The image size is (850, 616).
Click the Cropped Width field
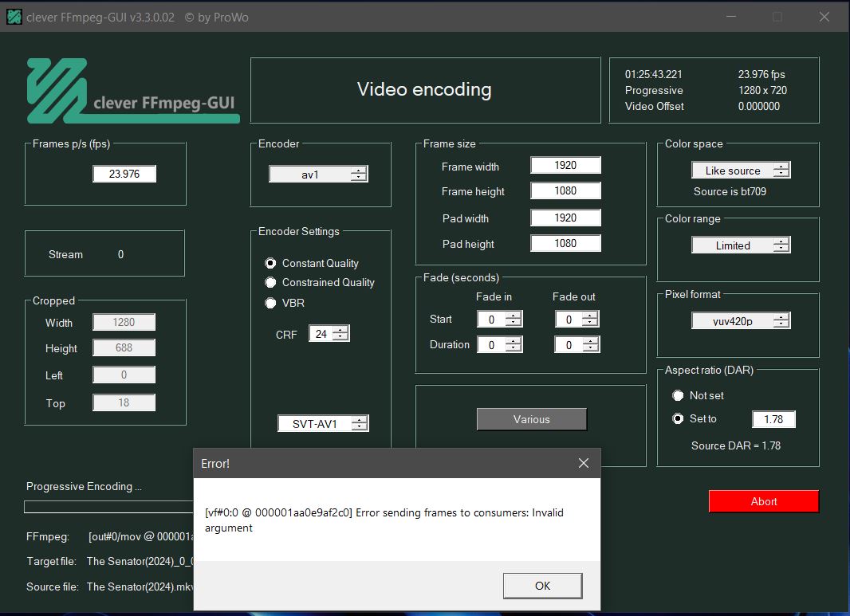124,323
